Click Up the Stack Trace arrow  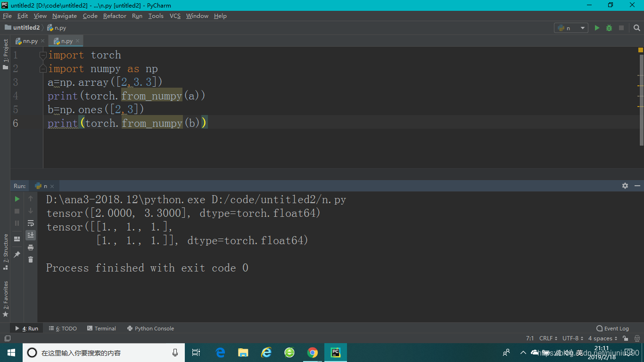(31, 199)
